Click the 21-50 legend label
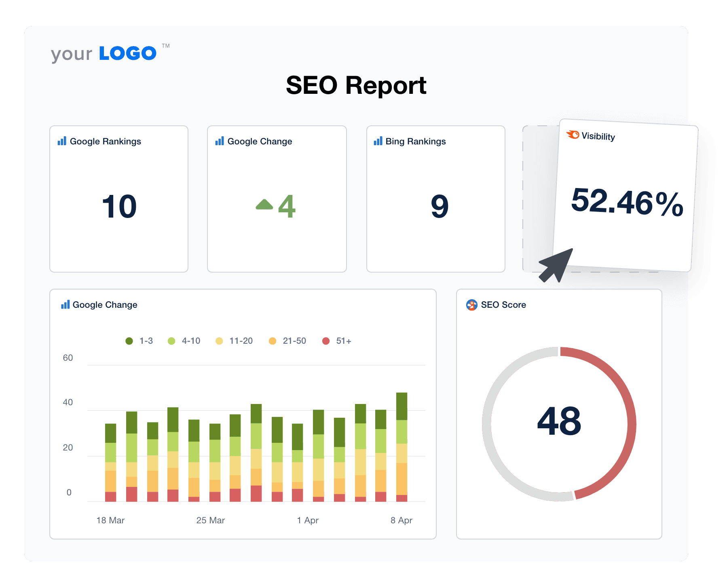 294,341
